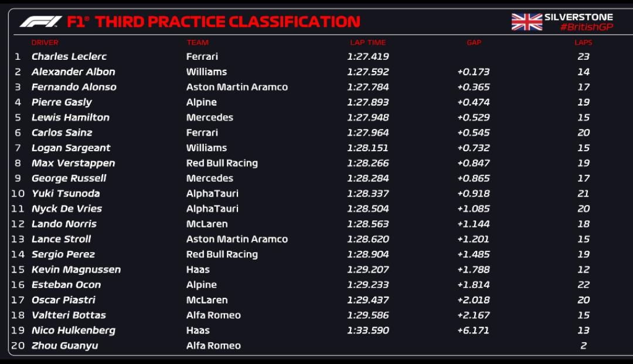Click Pierre Gasly's 1:27.893 lap time

(x=367, y=103)
